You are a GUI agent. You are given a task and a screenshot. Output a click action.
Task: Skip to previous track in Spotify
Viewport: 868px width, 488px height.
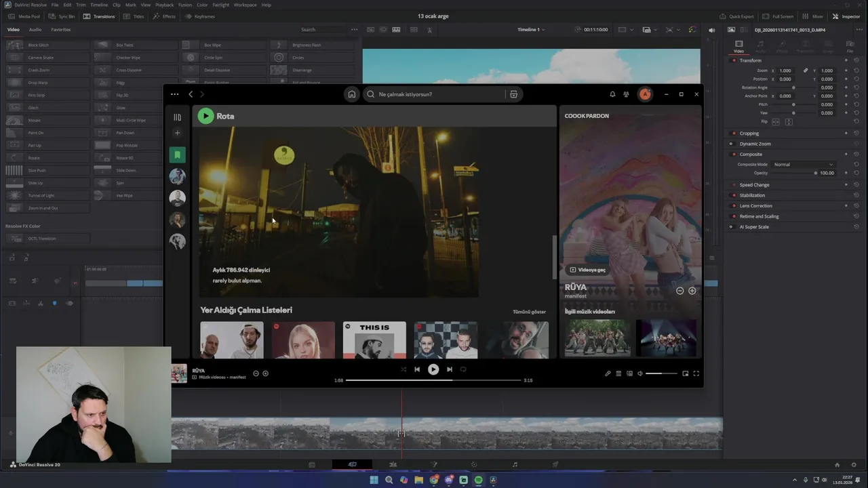[x=417, y=369]
